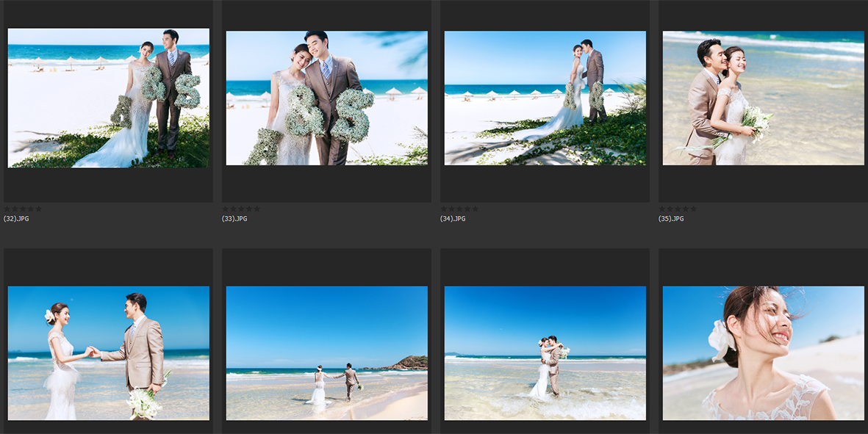Click the (33).JPG file name

click(234, 218)
